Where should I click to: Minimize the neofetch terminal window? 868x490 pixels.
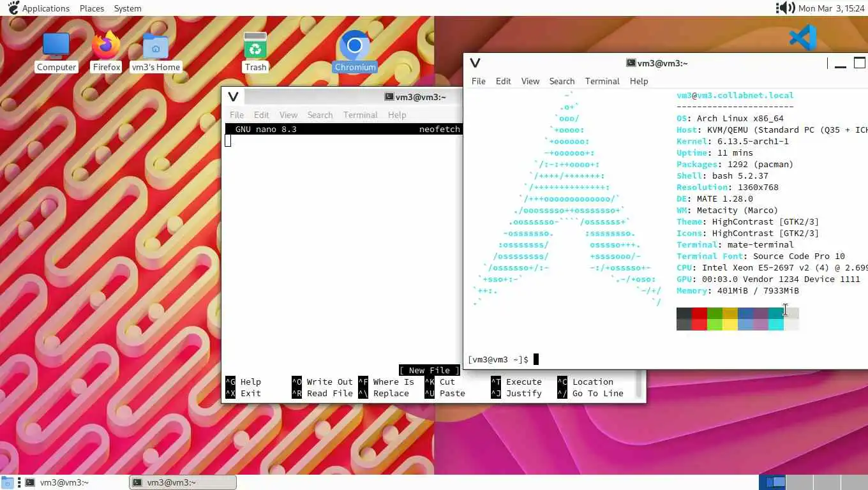pos(841,63)
